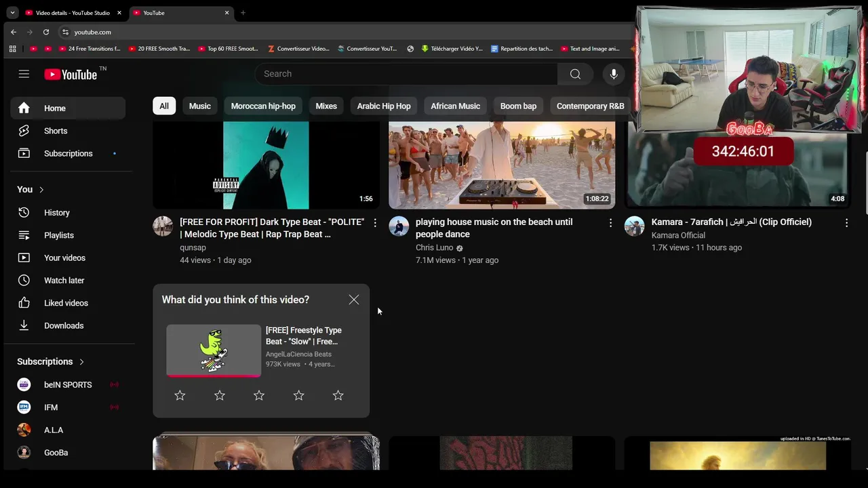The height and width of the screenshot is (488, 868).
Task: Click the browser address bar youtube.com
Action: coord(93,32)
